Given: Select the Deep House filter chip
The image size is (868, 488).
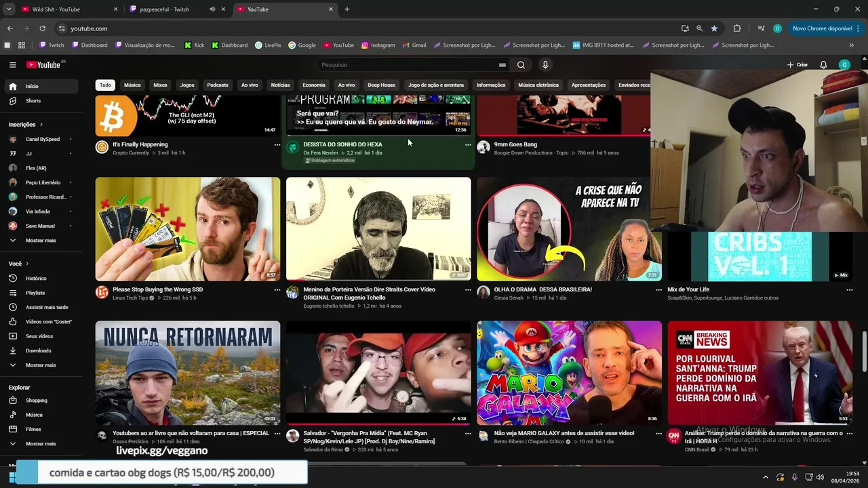Looking at the screenshot, I should tap(381, 85).
